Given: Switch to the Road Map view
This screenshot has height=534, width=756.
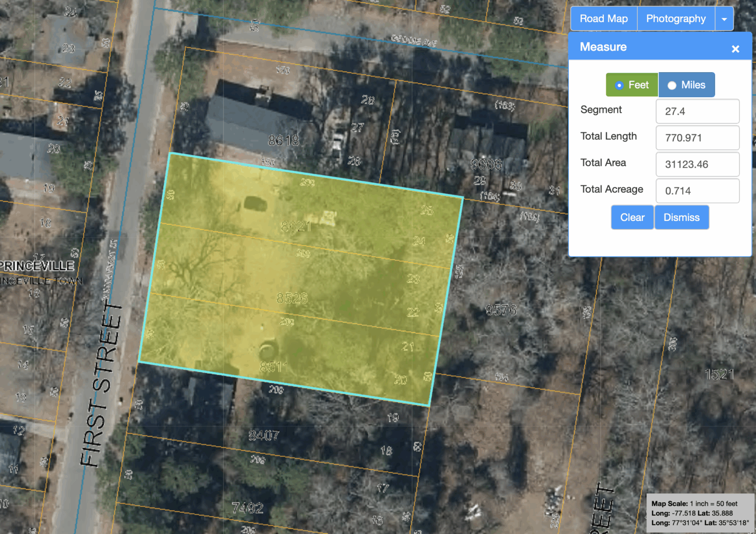Looking at the screenshot, I should pos(603,19).
